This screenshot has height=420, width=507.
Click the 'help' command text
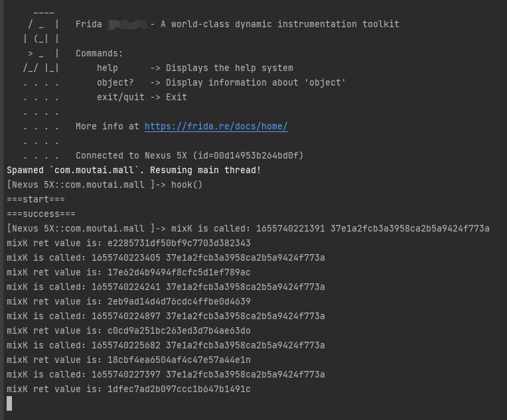pos(108,68)
